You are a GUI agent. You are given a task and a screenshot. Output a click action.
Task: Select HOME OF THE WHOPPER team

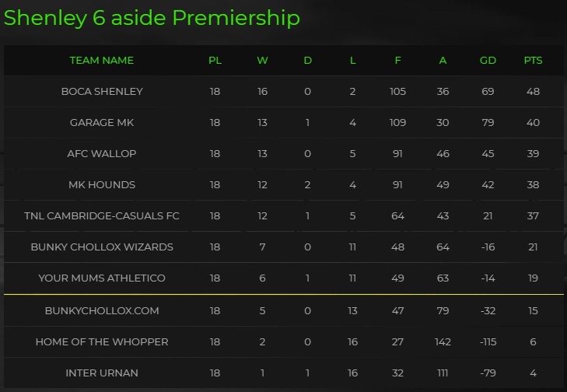102,341
